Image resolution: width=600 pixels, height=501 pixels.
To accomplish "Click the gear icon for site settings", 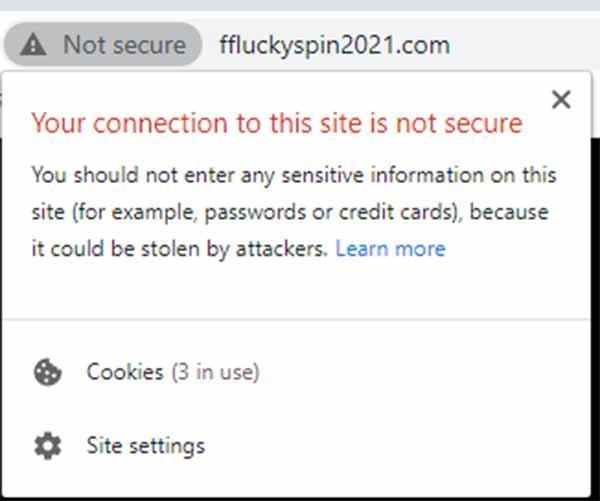I will coord(47,446).
